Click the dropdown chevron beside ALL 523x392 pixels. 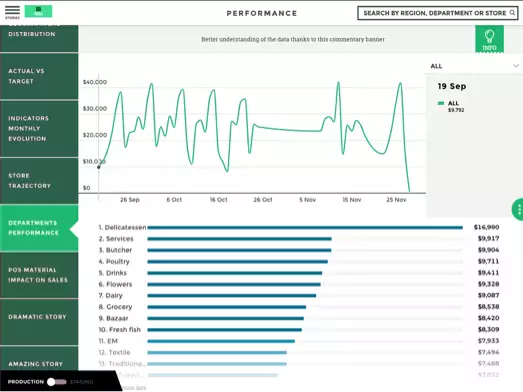516,66
